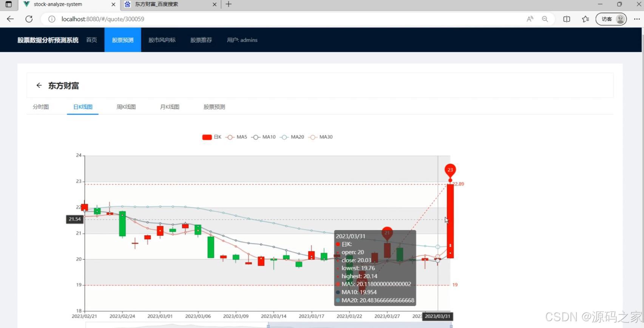Click the red pin marker labeled 21
The image size is (644, 328).
[x=387, y=233]
